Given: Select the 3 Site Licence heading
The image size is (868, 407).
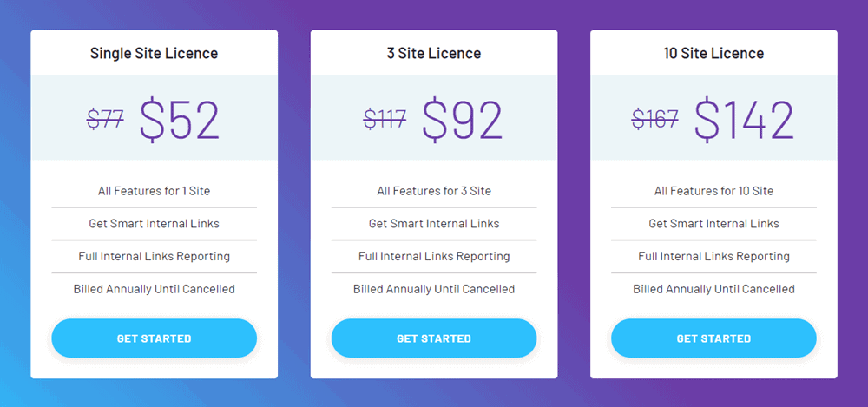Looking at the screenshot, I should click(434, 53).
